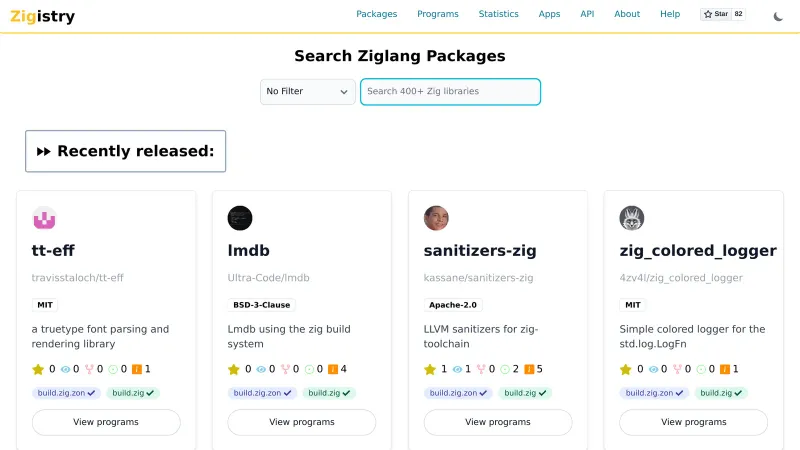
Task: Open the No Filter dropdown
Action: 307,91
